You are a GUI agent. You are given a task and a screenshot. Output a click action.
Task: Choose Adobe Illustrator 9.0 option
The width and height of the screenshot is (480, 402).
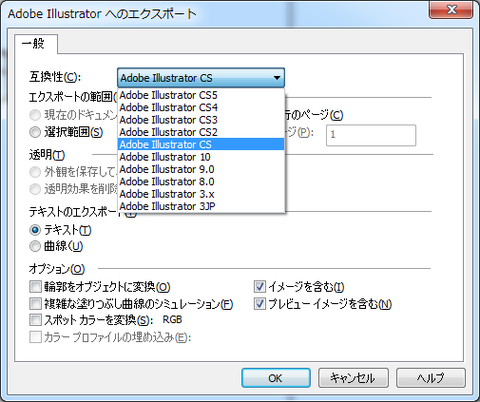[201, 169]
